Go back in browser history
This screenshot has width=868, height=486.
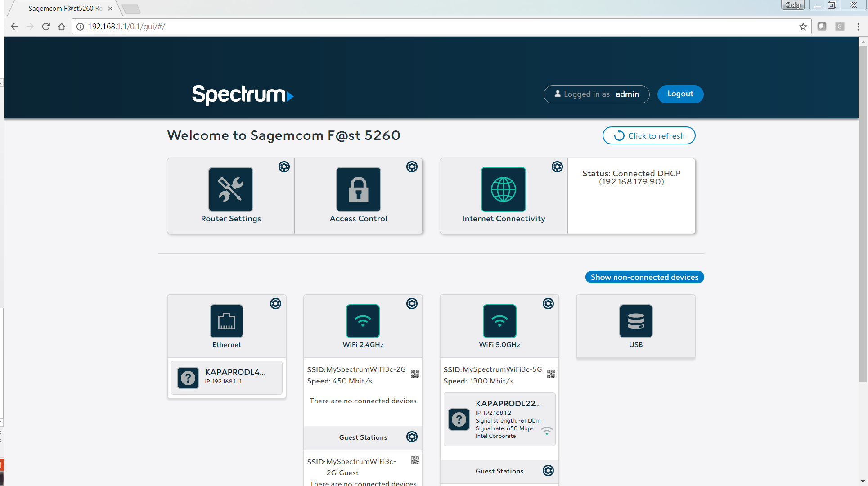[x=14, y=27]
